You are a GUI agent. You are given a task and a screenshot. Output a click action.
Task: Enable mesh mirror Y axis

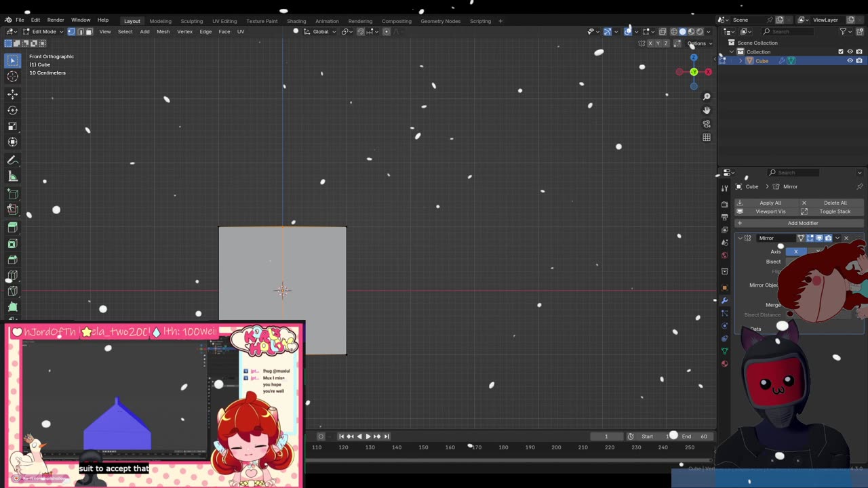point(658,43)
